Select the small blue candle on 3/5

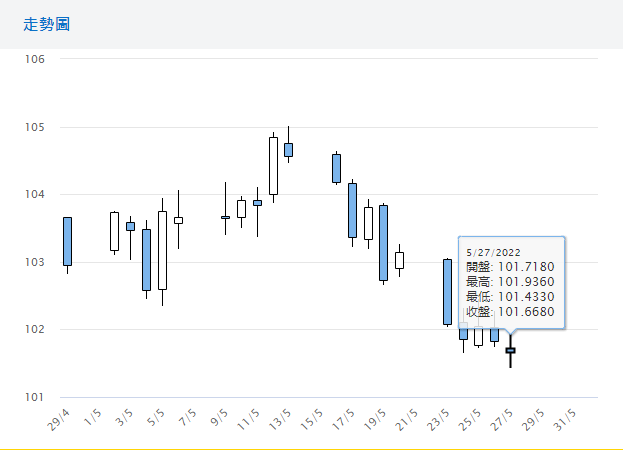tap(130, 227)
